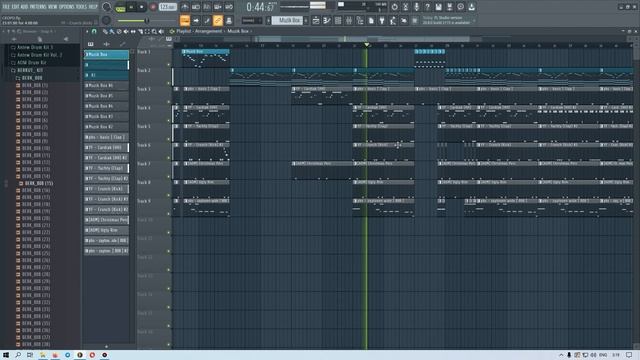Mute Track 3 with its green dot

[169, 102]
